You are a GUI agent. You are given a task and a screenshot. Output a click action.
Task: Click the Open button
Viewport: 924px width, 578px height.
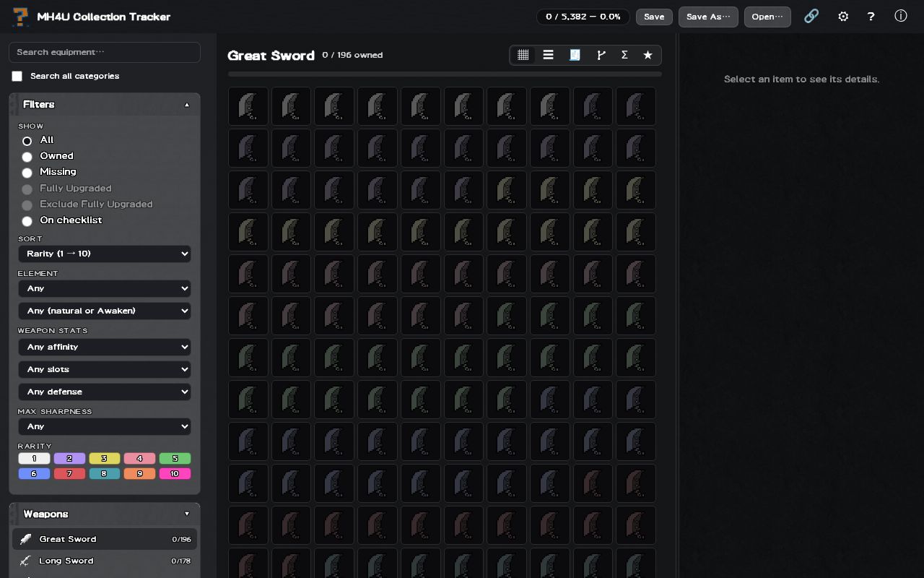click(x=767, y=17)
